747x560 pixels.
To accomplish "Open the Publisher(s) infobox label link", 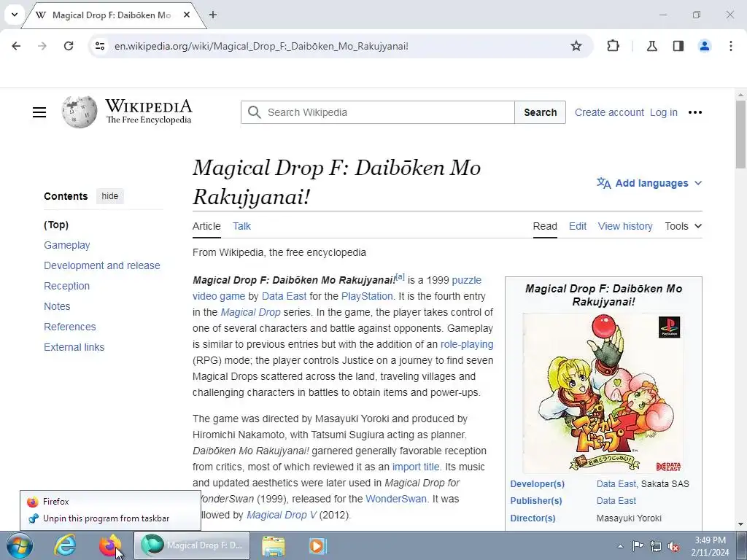I will (x=536, y=501).
